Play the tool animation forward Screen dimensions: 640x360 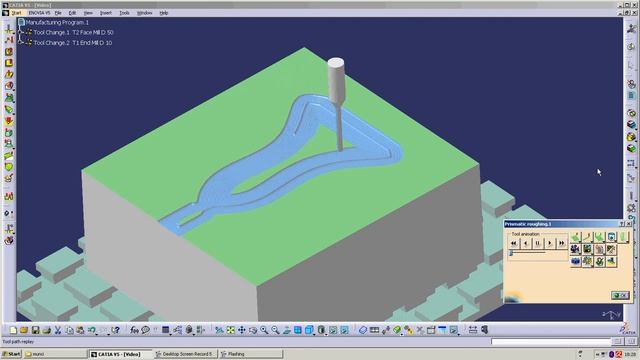[549, 243]
